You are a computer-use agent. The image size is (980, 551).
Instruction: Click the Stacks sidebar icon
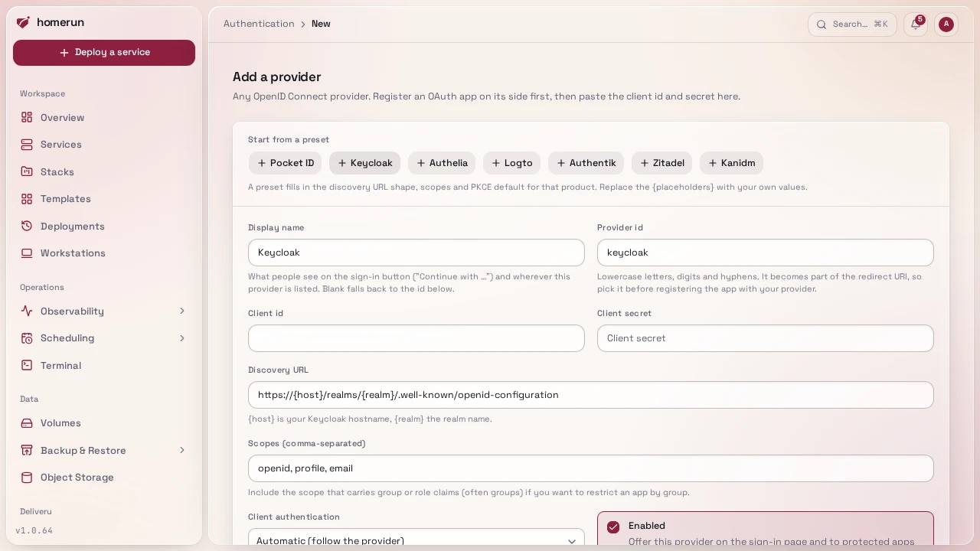[x=27, y=171]
